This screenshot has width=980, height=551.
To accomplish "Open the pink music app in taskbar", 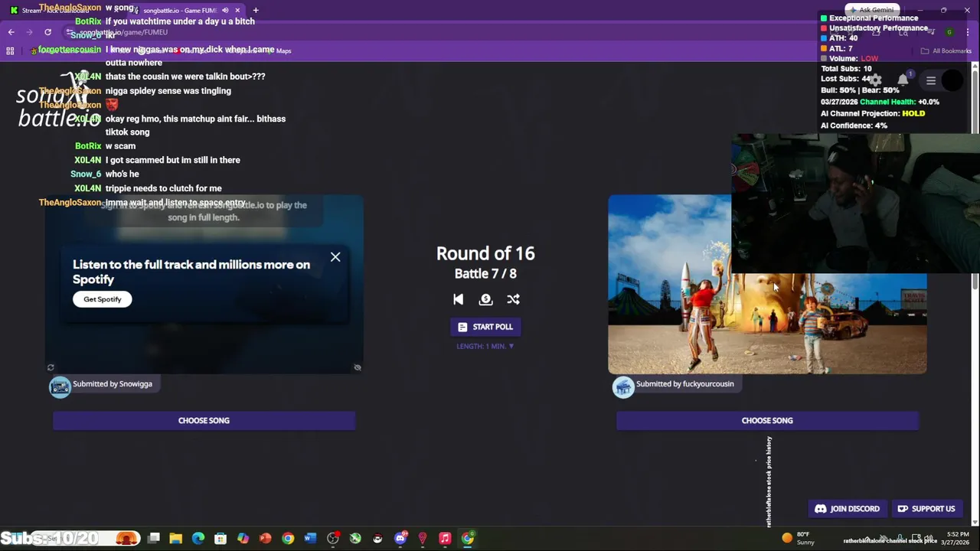I will pyautogui.click(x=445, y=538).
